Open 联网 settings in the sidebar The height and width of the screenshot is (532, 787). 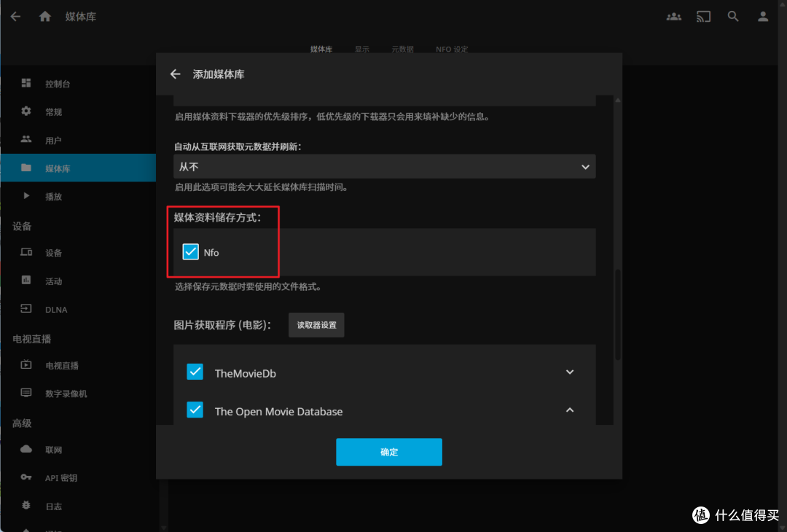click(78, 450)
